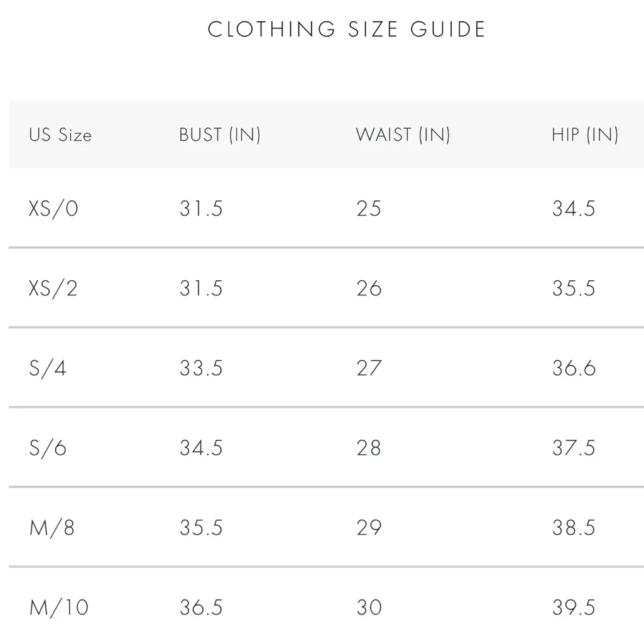Click the waist value 29
Screen dimensions: 644x644
point(369,528)
